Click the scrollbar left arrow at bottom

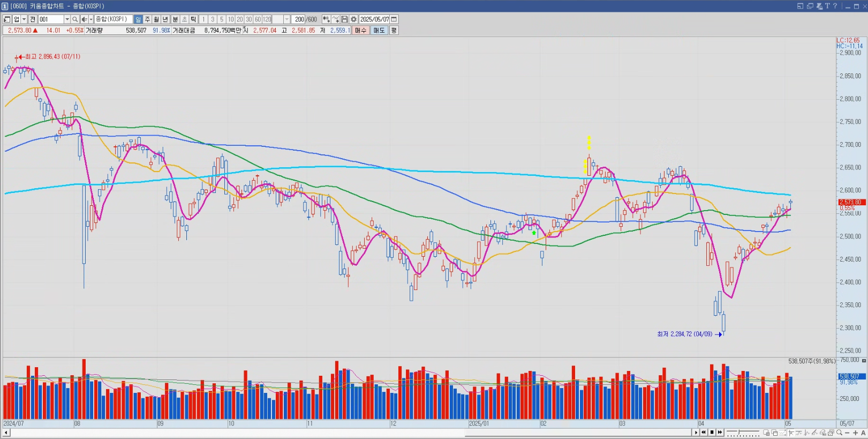click(x=6, y=433)
